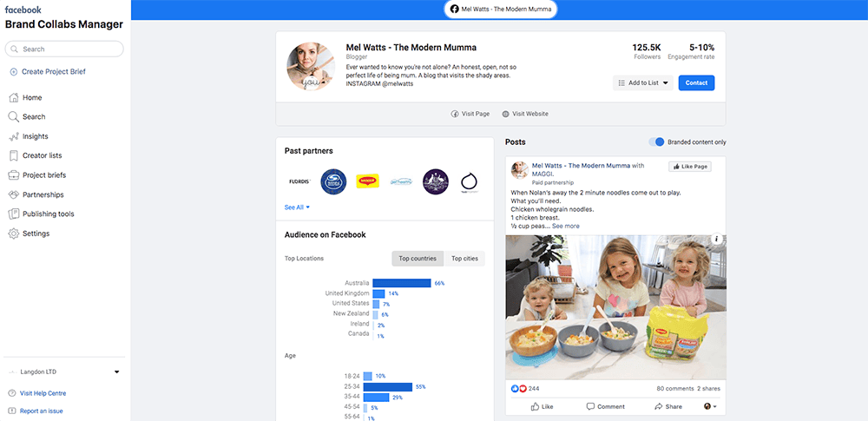Click the Maggi partner logo
Image resolution: width=868 pixels, height=421 pixels.
pyautogui.click(x=367, y=181)
